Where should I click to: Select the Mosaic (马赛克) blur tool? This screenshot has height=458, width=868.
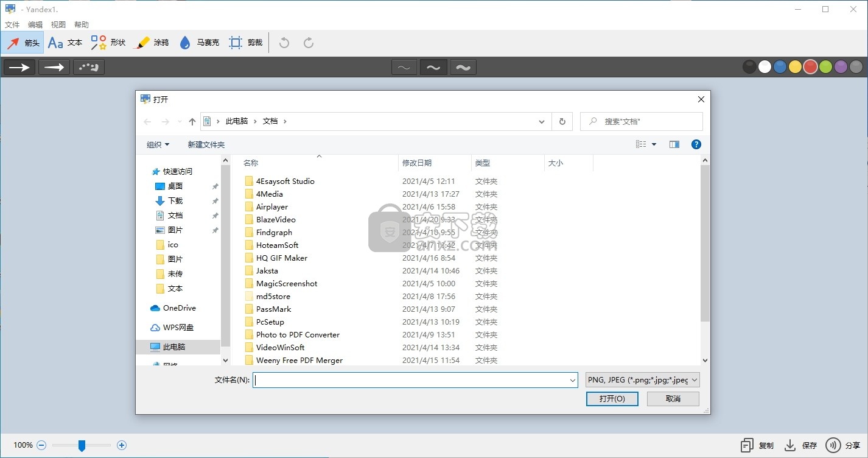(x=199, y=43)
